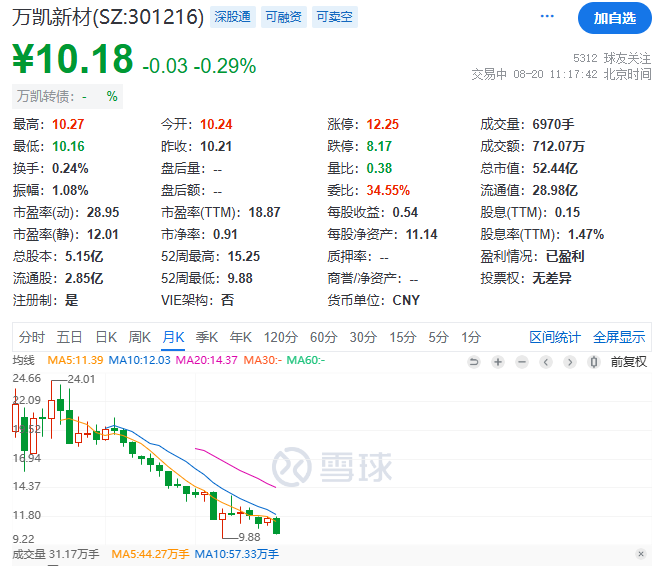Open 全屏显示 fullscreen view
668x566 pixels.
coord(619,337)
